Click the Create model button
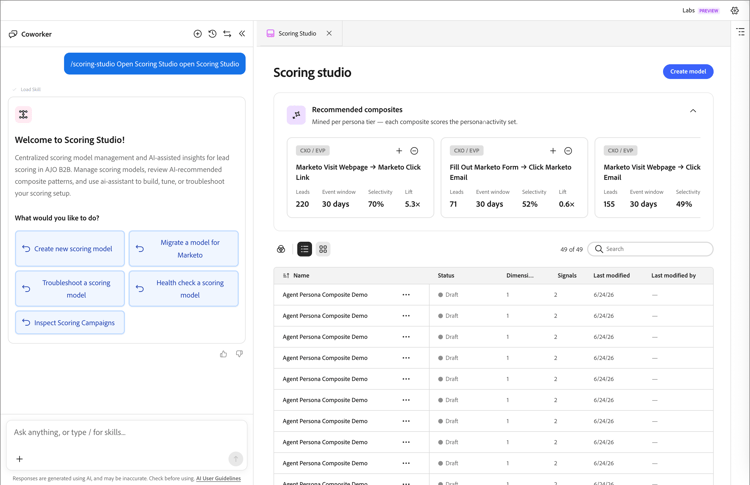 pyautogui.click(x=688, y=71)
